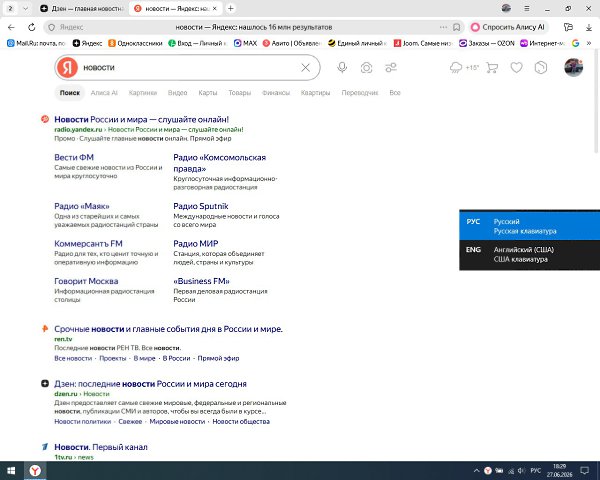Open Радио МИР link

click(196, 243)
